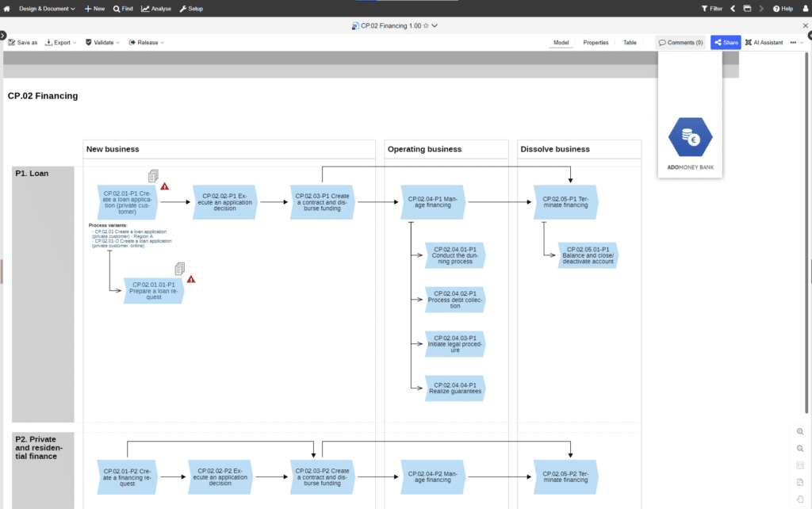Screen dimensions: 812x509
Task: Open document icon above Prepare a loan request
Action: coord(180,268)
